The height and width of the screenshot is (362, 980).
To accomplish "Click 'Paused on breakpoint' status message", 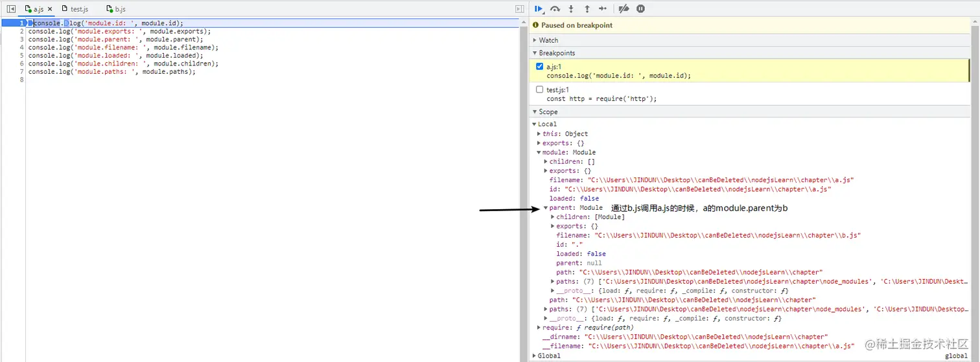I will 577,25.
